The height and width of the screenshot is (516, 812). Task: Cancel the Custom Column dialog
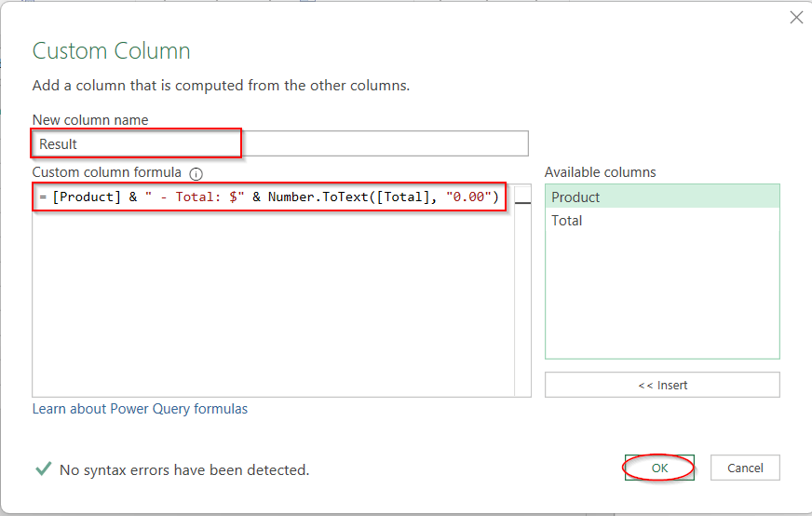point(744,468)
